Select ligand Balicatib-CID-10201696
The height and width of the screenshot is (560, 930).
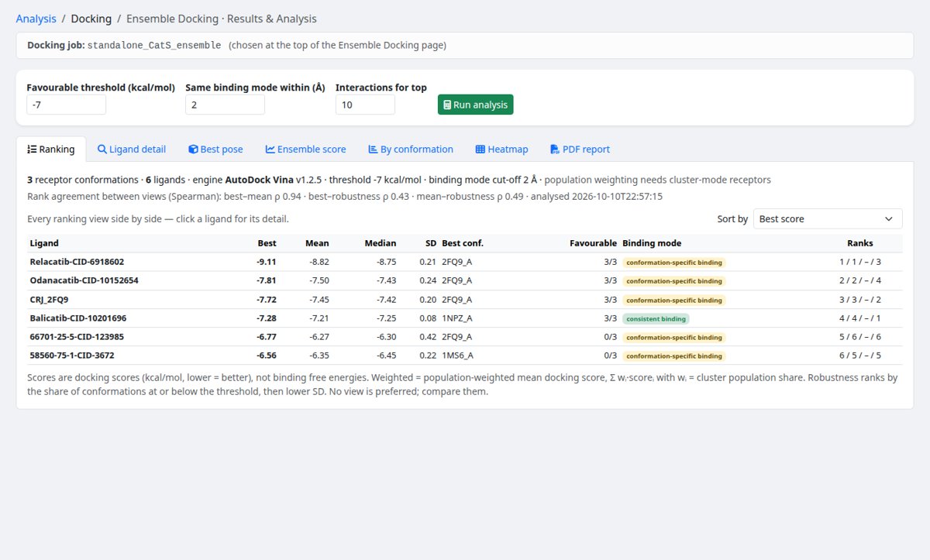click(78, 318)
